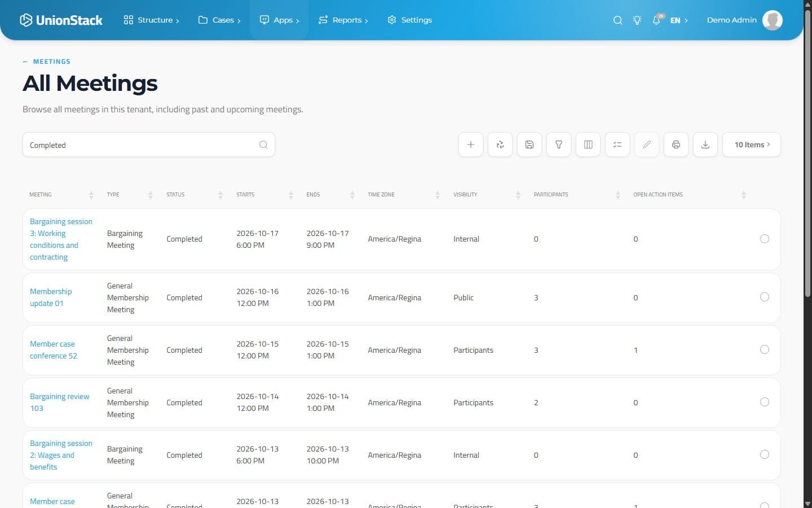Screen dimensions: 812x508
Task: Click the download export icon
Action: [x=705, y=144]
